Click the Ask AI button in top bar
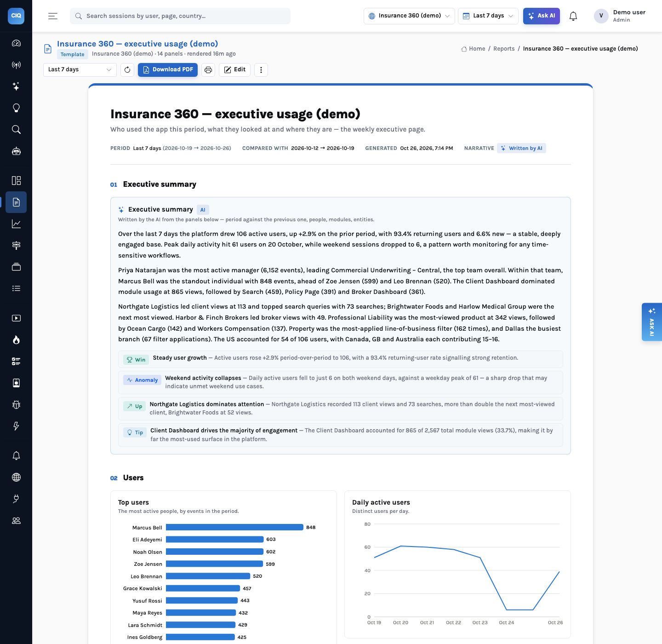Image resolution: width=662 pixels, height=644 pixels. click(542, 16)
